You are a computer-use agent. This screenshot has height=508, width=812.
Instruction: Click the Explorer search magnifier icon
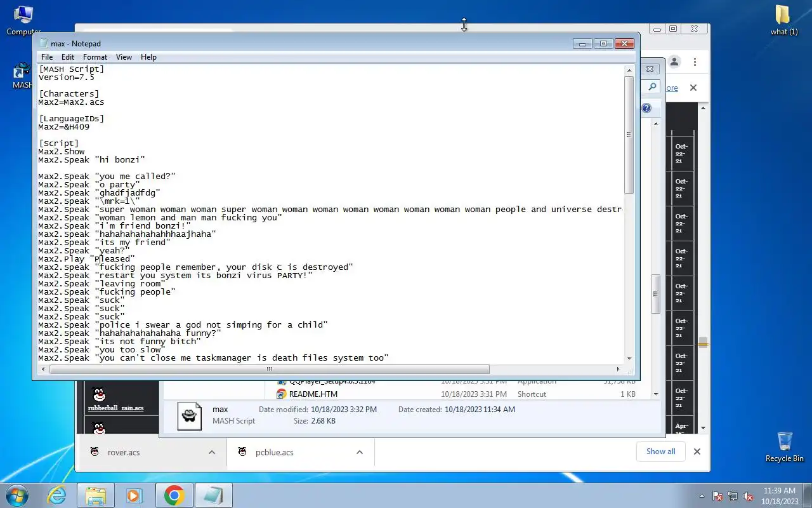pyautogui.click(x=652, y=86)
